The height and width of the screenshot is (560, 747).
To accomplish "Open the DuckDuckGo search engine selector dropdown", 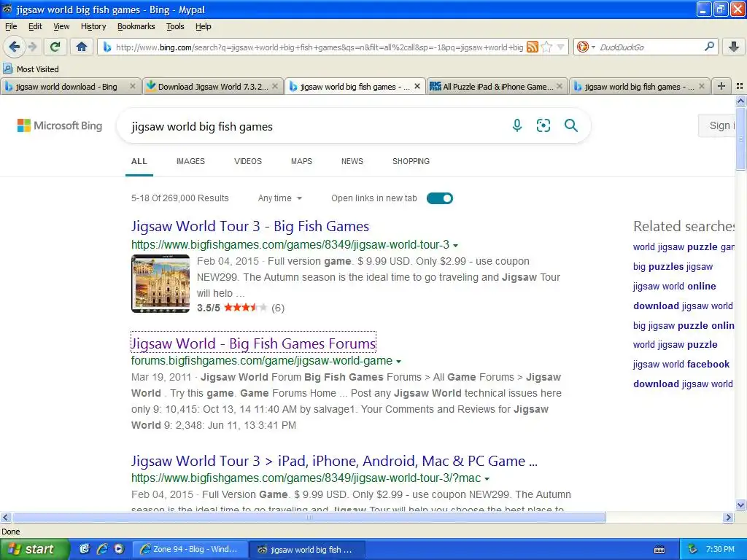I will (586, 47).
